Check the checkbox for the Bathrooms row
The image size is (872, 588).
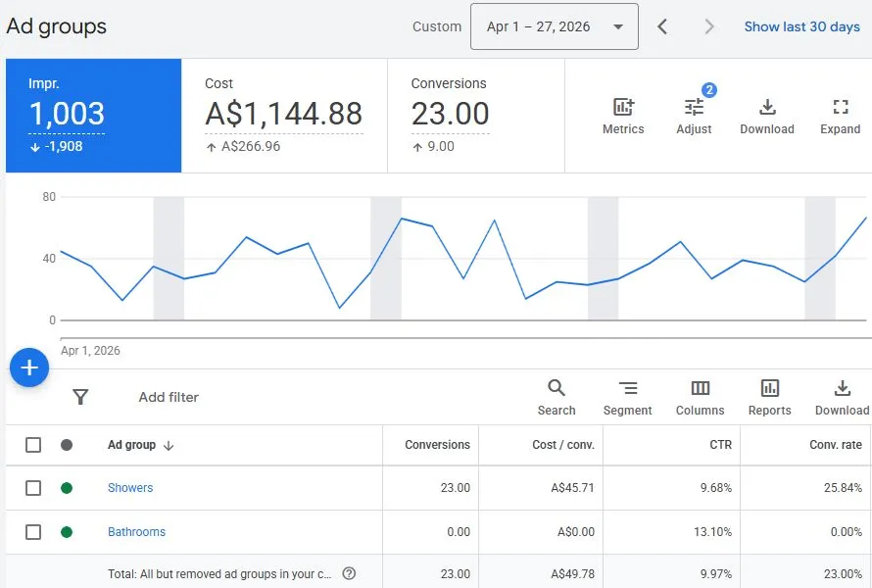[x=32, y=532]
